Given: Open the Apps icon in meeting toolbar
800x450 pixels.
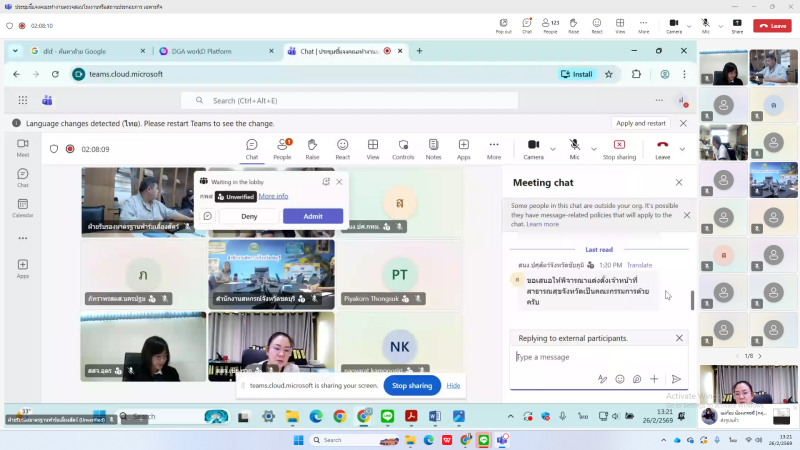Looking at the screenshot, I should [463, 148].
